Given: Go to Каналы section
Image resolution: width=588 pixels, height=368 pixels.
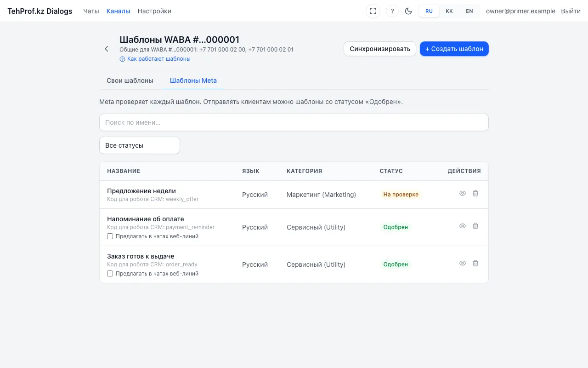Looking at the screenshot, I should 118,11.
